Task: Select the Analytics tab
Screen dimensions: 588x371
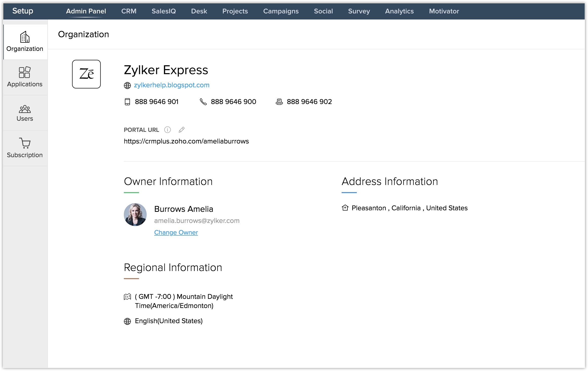Action: click(399, 11)
